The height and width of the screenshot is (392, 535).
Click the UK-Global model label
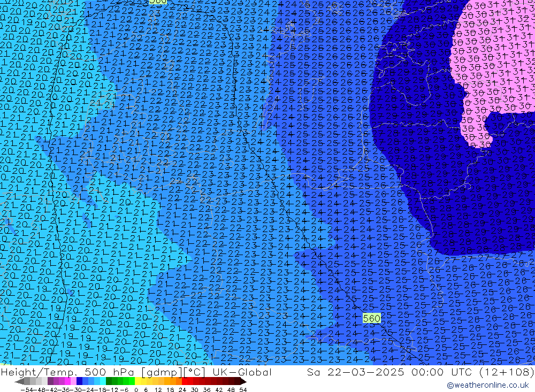point(242,372)
